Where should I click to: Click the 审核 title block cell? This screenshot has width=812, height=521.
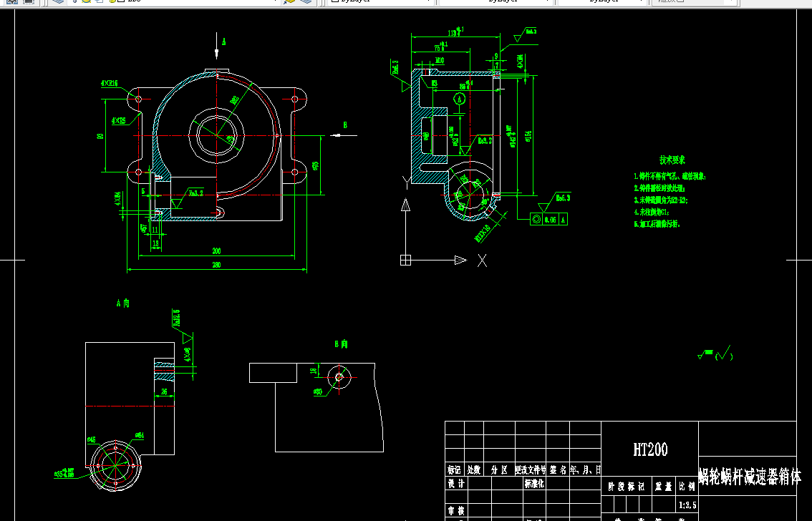[x=456, y=511]
